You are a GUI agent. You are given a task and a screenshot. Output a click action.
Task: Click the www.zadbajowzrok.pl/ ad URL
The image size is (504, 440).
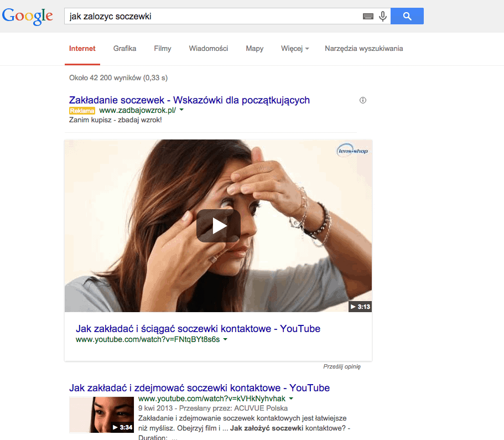(x=138, y=110)
